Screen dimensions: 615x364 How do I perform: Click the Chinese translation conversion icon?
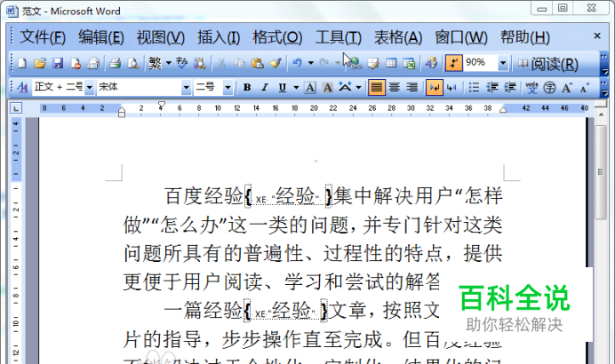[x=181, y=63]
